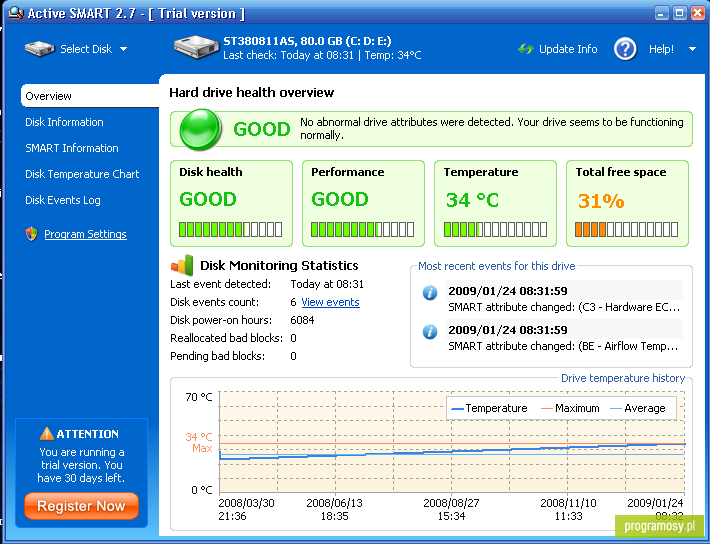Click the ST380811AS hard drive icon
Viewport: 710px width, 544px height.
tap(196, 47)
